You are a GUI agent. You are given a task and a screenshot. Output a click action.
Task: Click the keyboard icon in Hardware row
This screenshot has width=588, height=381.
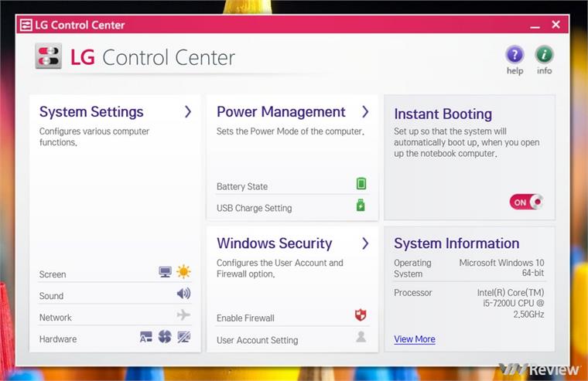[146, 337]
